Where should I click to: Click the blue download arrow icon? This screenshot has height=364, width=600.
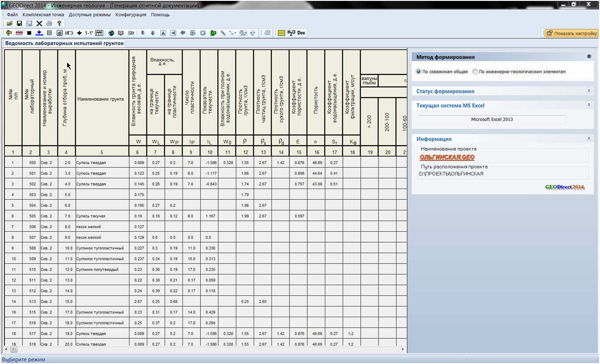[x=39, y=33]
